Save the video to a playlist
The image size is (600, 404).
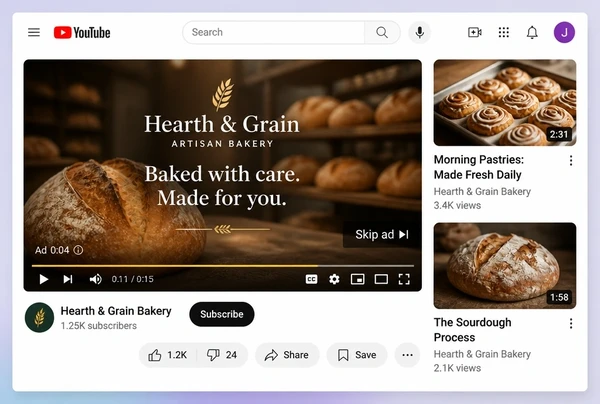[x=357, y=355]
